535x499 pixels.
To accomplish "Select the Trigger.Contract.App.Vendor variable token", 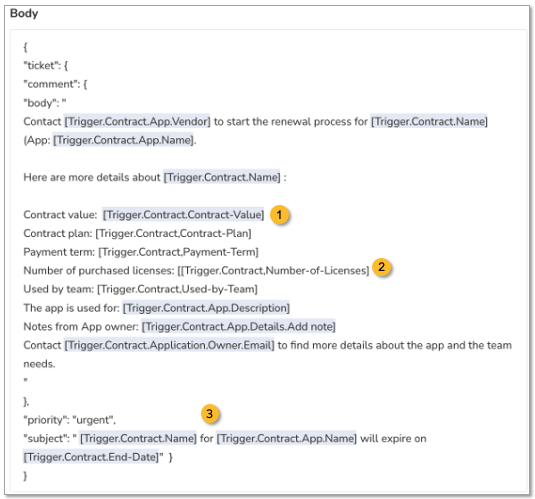I will pyautogui.click(x=138, y=122).
